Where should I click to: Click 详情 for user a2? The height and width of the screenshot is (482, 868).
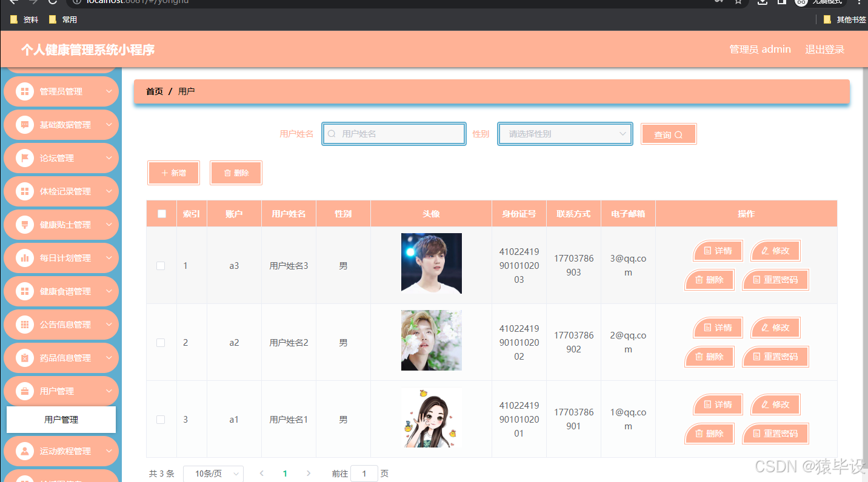[x=718, y=328]
